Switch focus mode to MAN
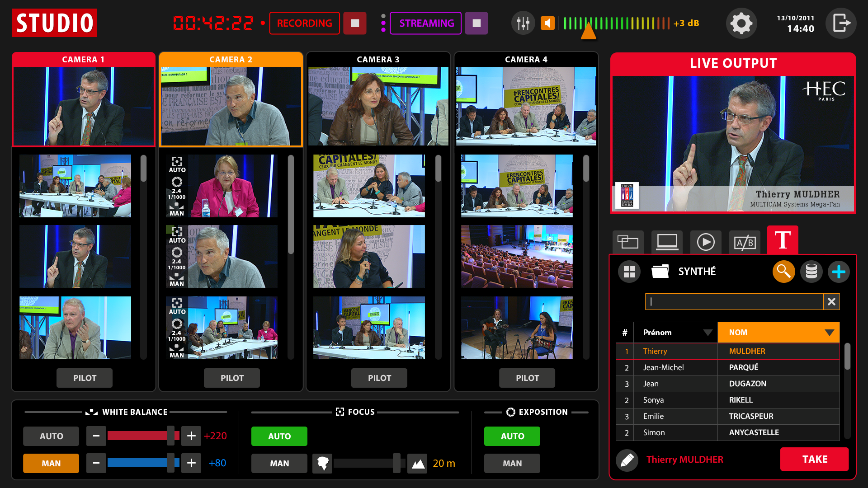The height and width of the screenshot is (488, 868). [x=279, y=463]
